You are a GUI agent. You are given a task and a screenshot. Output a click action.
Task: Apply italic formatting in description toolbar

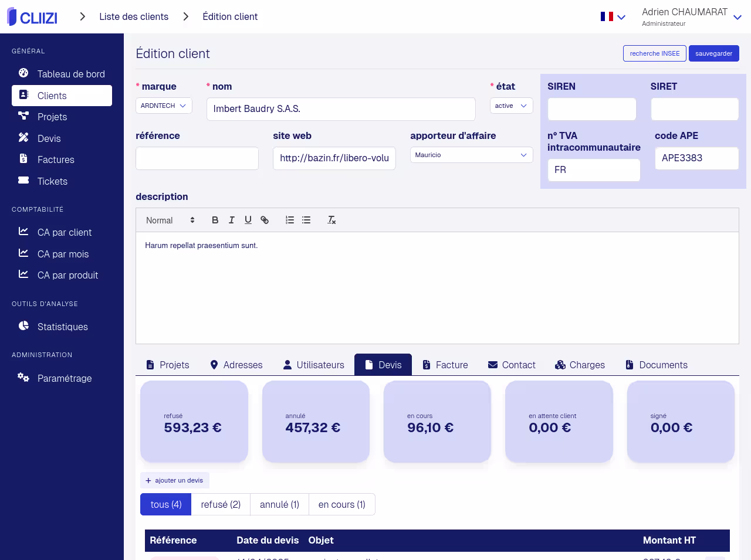pyautogui.click(x=232, y=220)
